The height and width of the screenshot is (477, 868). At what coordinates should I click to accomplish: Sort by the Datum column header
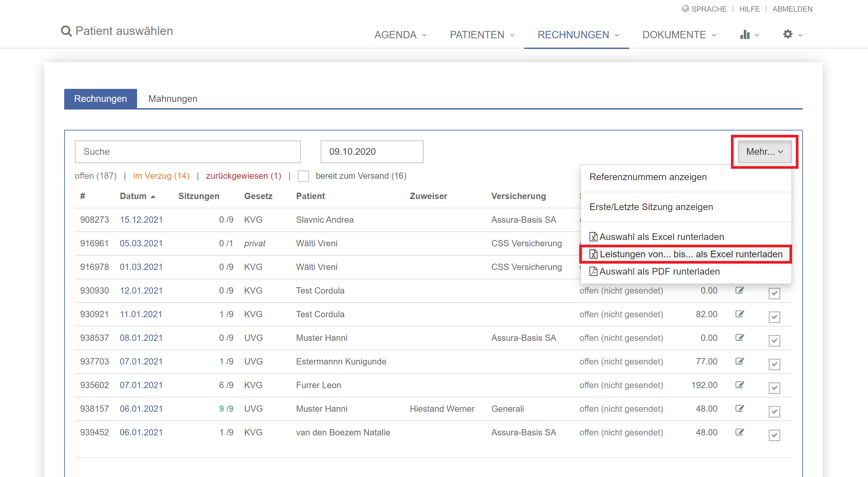133,196
